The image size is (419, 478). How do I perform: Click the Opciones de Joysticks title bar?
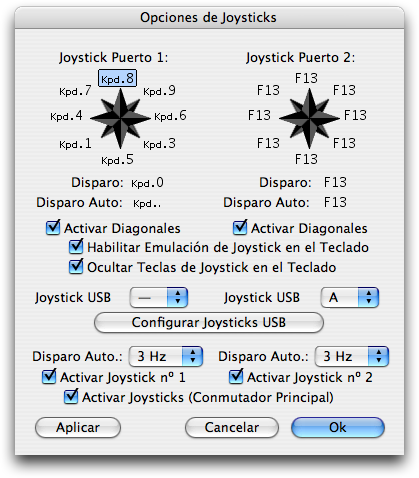[x=209, y=18]
